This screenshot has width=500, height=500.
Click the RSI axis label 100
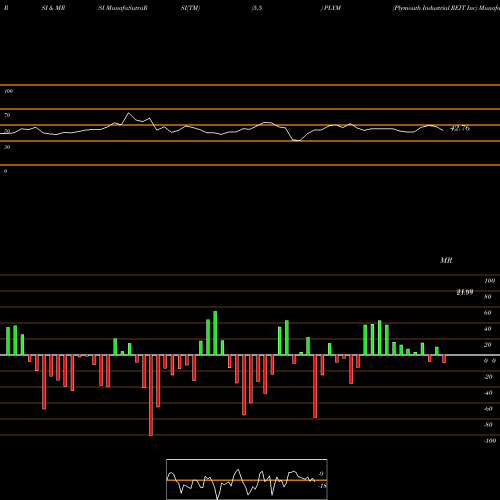[x=8, y=91]
